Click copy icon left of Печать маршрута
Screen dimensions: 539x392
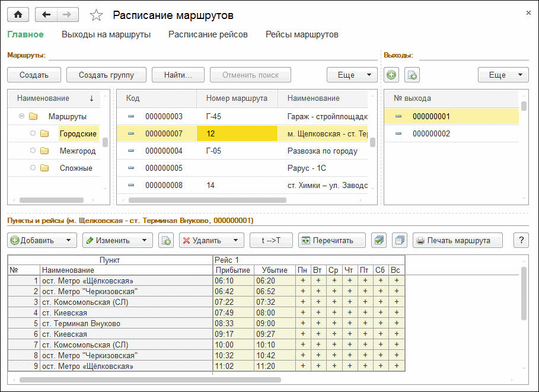(400, 240)
